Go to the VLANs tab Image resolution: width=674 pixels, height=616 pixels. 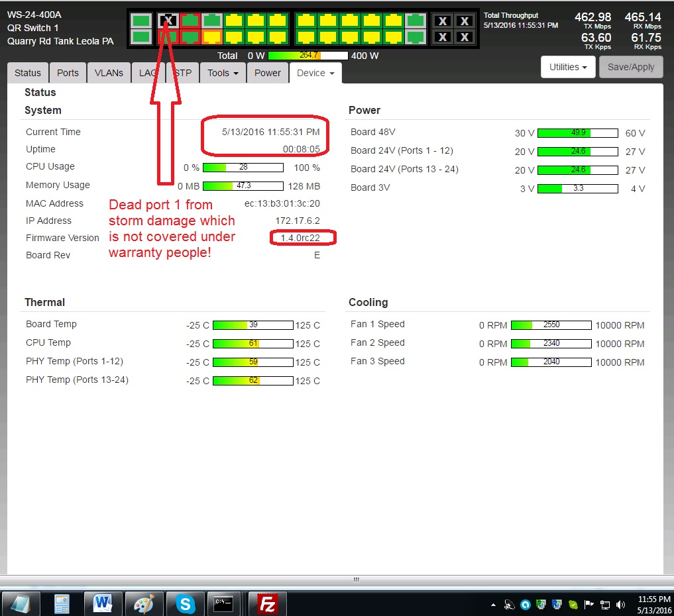109,73
